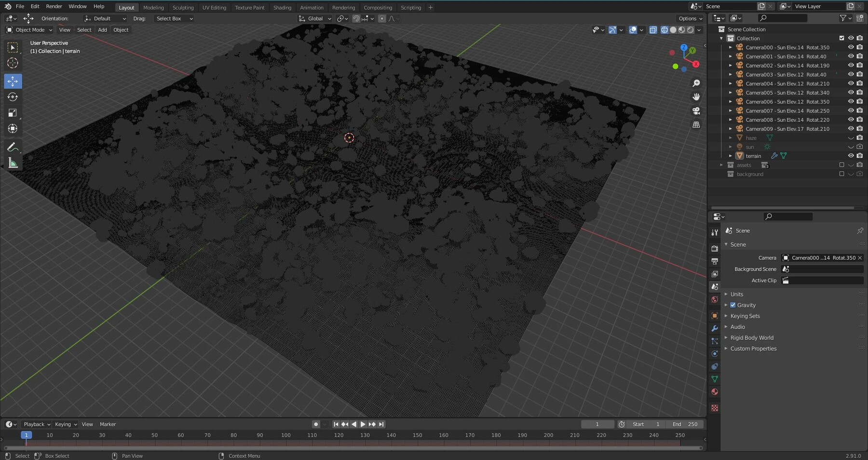Disable Gravity in Scene properties

click(x=732, y=305)
